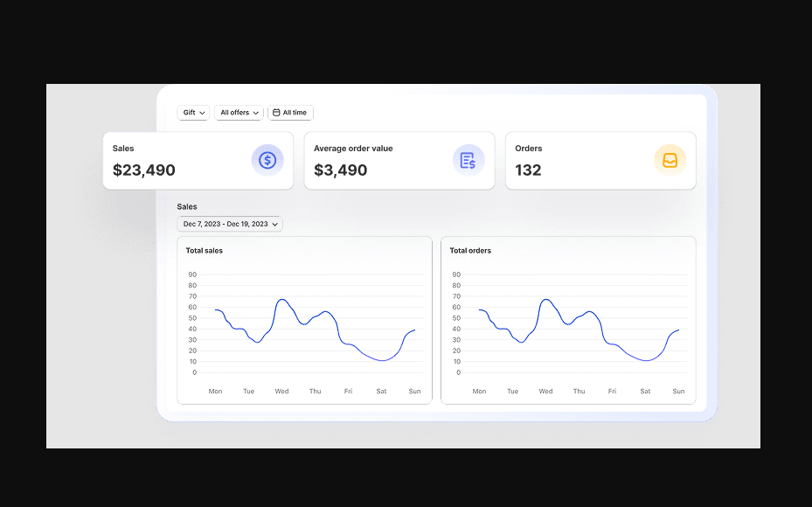This screenshot has width=812, height=507.
Task: Click the calendar icon in All time
Action: [x=276, y=113]
